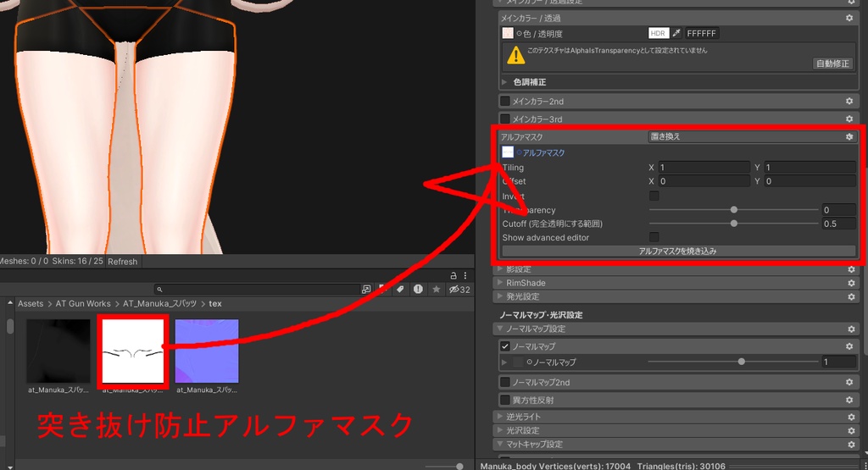
Task: Toggle the Show advanced editor checkbox
Action: tap(654, 237)
